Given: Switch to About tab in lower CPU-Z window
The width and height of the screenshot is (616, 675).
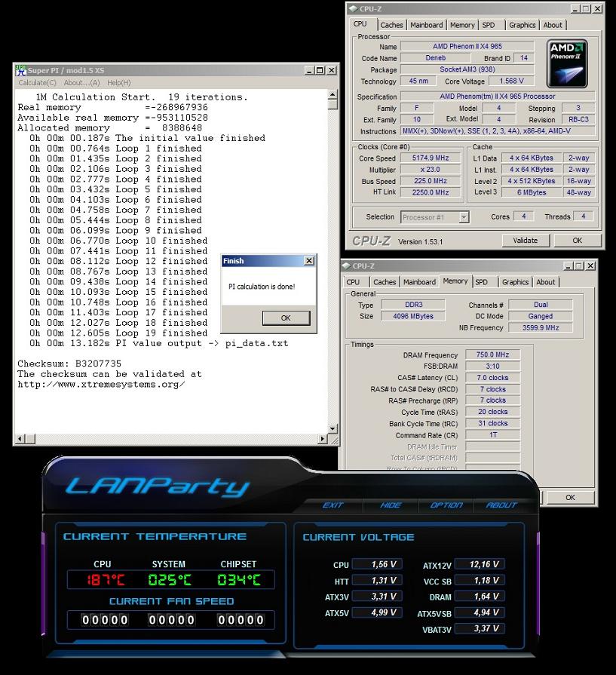Looking at the screenshot, I should tap(546, 282).
